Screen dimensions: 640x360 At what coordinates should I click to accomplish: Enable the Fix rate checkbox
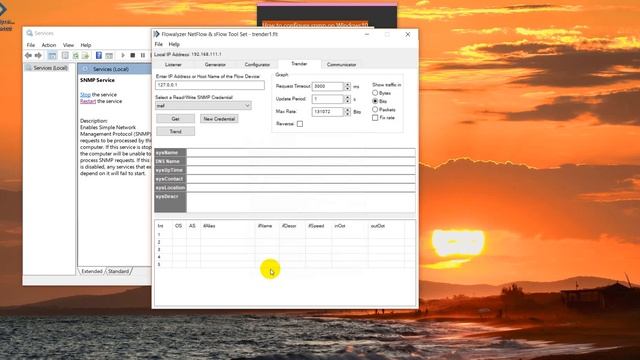pos(375,118)
